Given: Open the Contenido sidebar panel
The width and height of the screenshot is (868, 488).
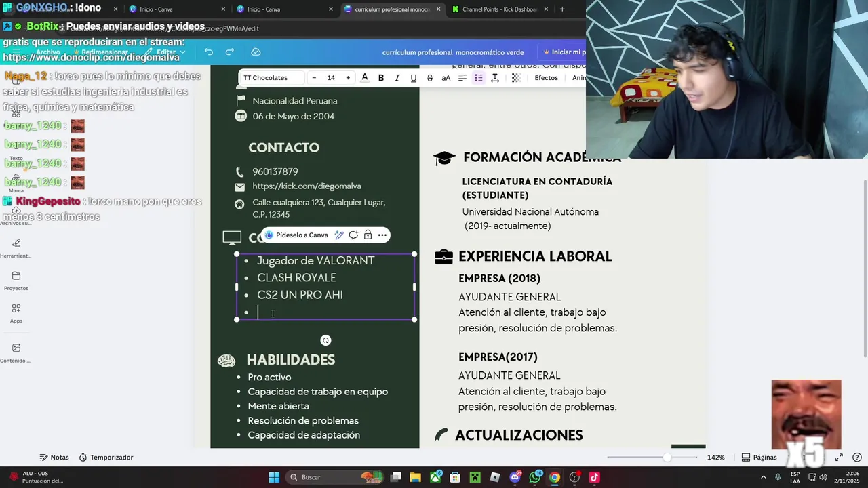Looking at the screenshot, I should 16,352.
